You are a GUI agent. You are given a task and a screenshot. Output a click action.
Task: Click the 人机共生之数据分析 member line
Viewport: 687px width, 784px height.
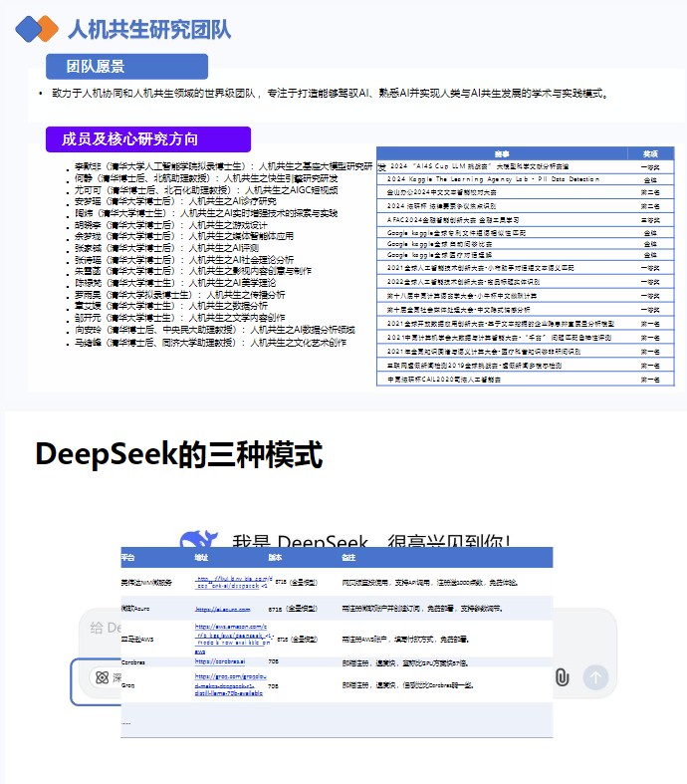(171, 306)
